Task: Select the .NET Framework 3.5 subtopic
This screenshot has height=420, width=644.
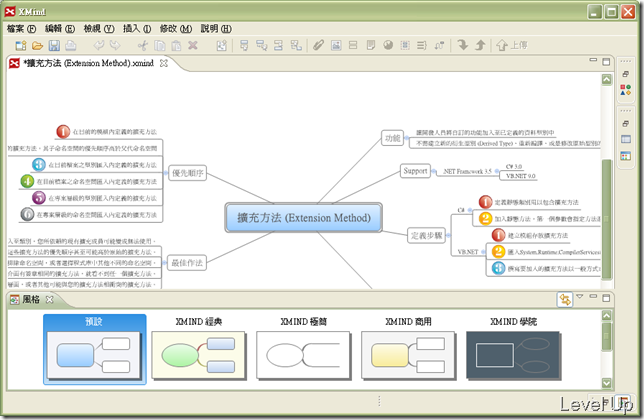Action: point(467,172)
